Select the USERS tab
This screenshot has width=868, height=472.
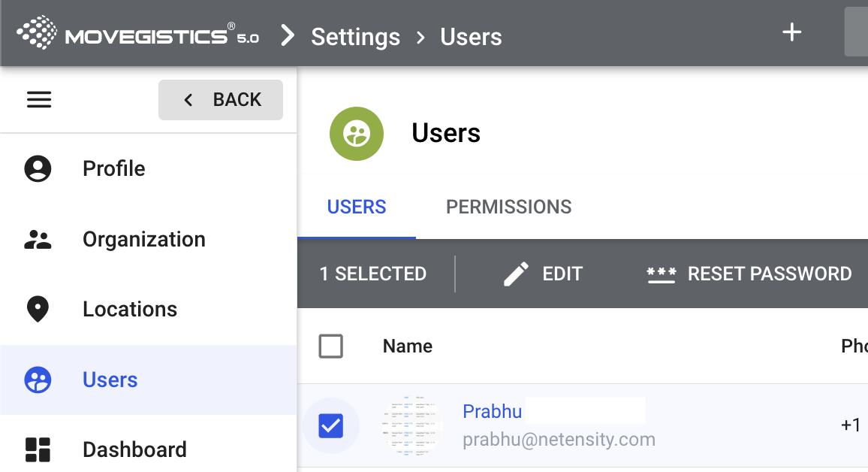click(x=357, y=207)
